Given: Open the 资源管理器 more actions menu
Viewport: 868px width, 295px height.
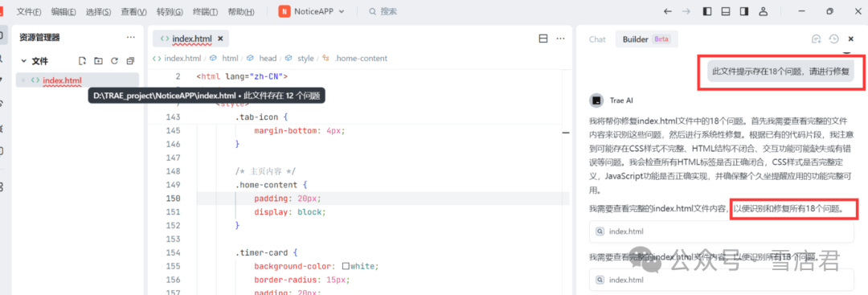Looking at the screenshot, I should (x=131, y=37).
